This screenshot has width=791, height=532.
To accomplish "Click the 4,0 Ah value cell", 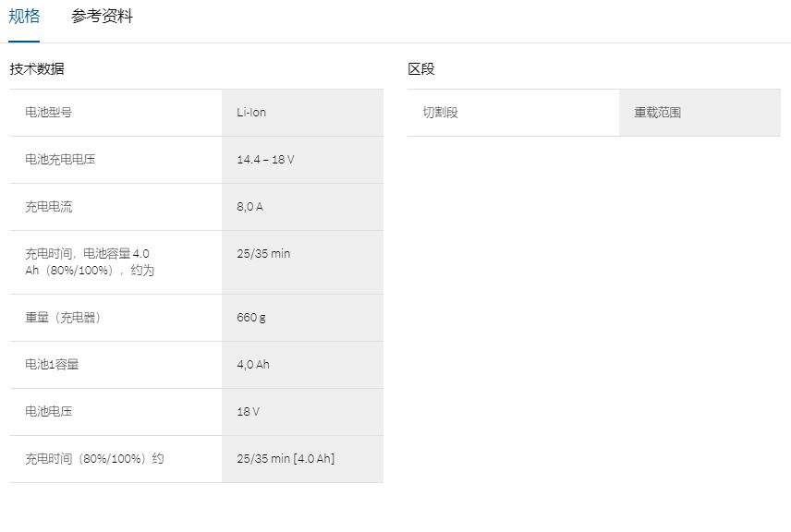I will point(253,365).
